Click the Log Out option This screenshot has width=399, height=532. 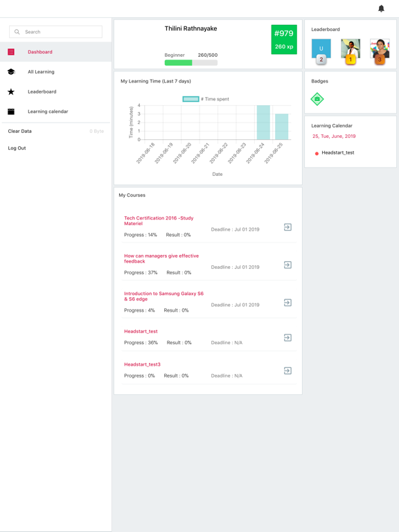(x=17, y=148)
